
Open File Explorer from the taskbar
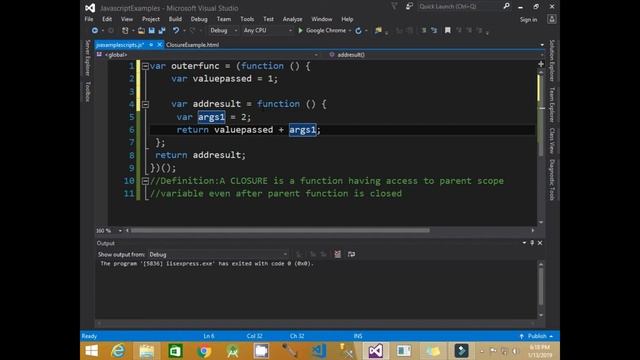click(x=147, y=351)
